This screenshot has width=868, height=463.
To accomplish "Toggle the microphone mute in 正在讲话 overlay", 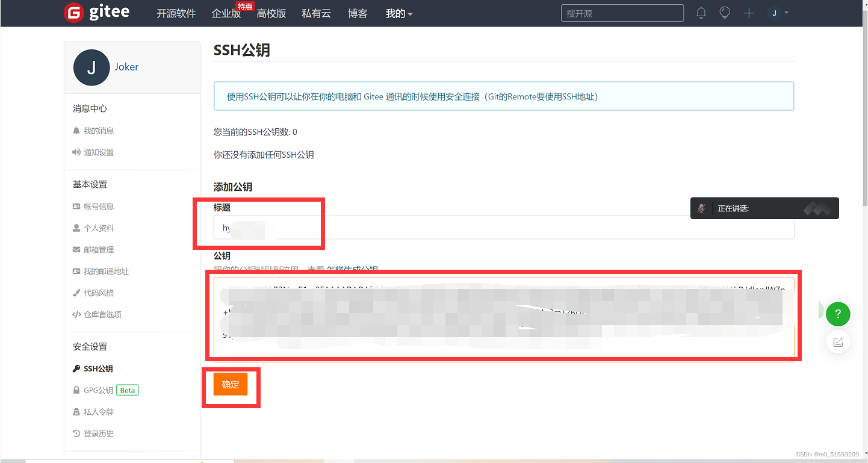I will coord(702,208).
